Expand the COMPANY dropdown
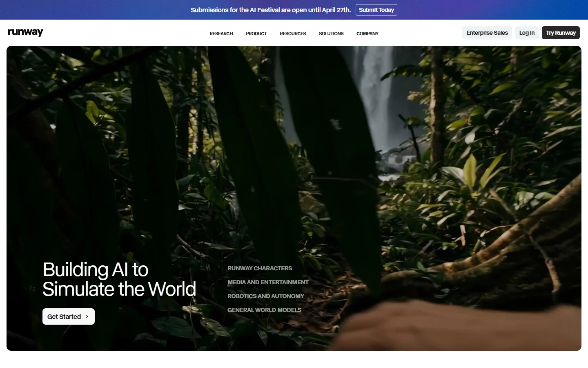The width and height of the screenshot is (588, 368). (x=367, y=34)
